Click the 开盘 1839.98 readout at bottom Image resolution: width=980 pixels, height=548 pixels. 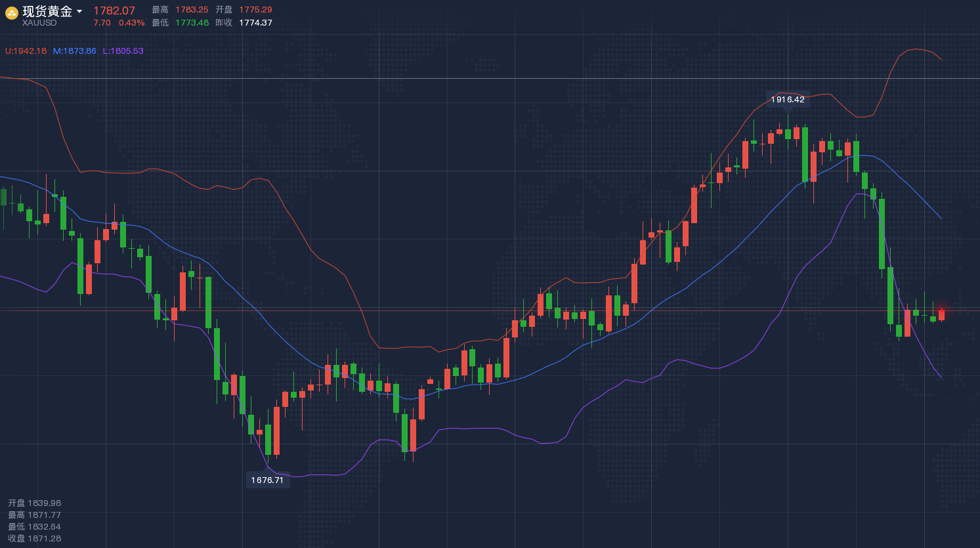34,503
